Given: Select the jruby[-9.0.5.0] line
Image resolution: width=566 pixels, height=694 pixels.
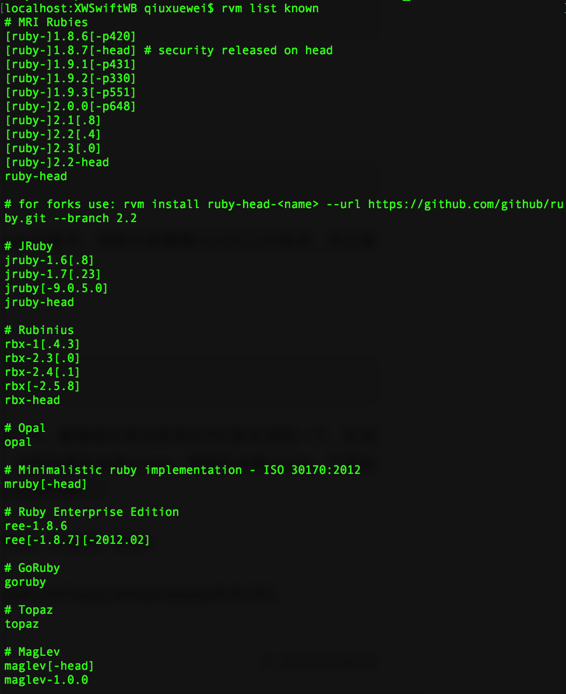Looking at the screenshot, I should click(56, 288).
